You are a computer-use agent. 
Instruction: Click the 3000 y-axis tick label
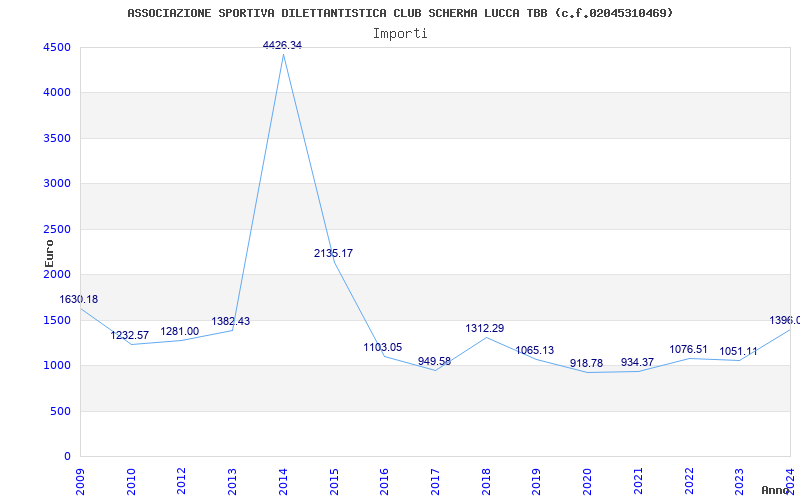click(57, 184)
